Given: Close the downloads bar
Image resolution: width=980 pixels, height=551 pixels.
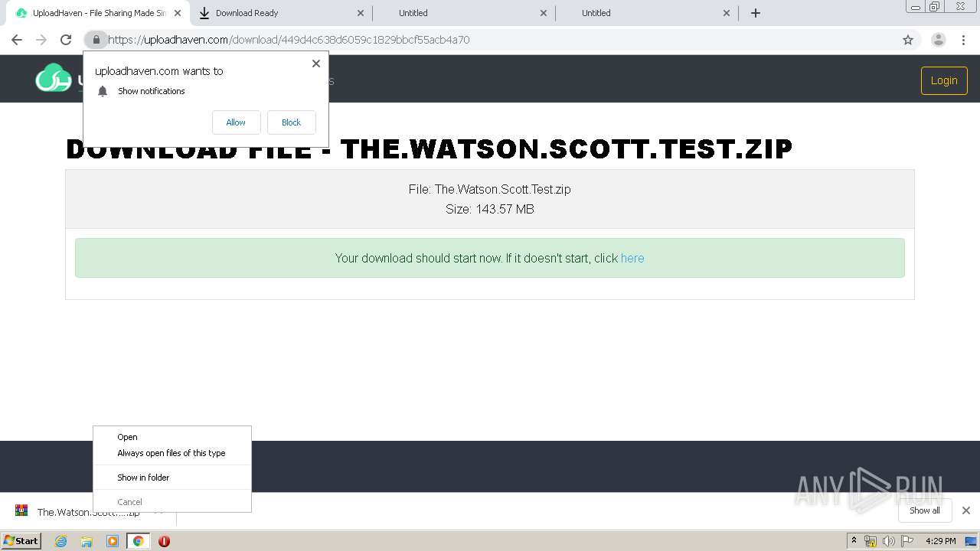Looking at the screenshot, I should pos(966,510).
